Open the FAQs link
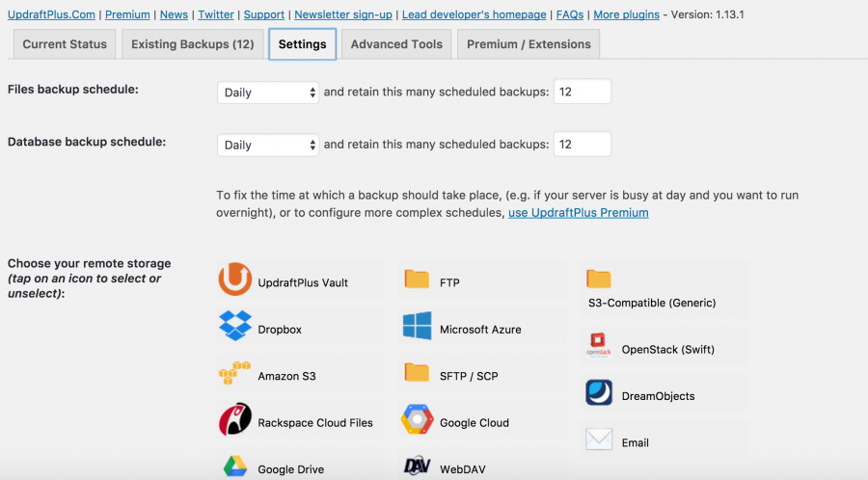This screenshot has width=868, height=480. click(570, 14)
